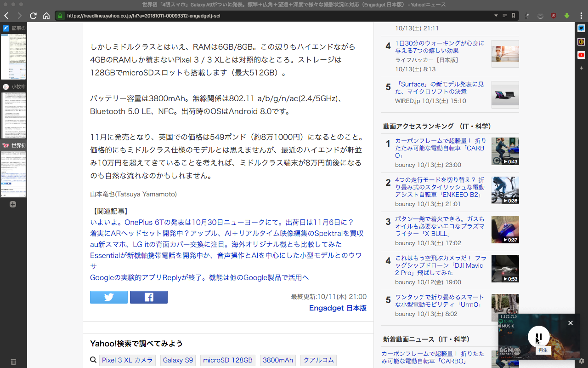Open the Essential new phone article
The height and width of the screenshot is (368, 588).
pos(226,260)
